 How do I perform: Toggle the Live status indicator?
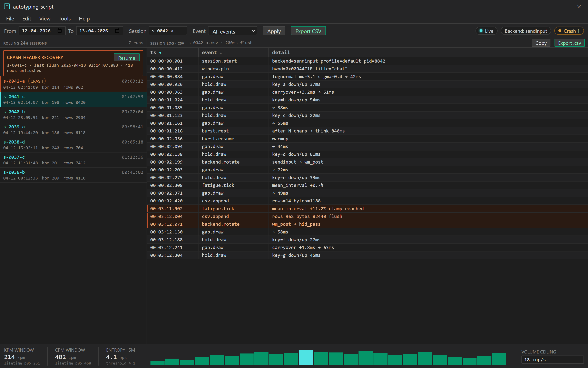486,31
